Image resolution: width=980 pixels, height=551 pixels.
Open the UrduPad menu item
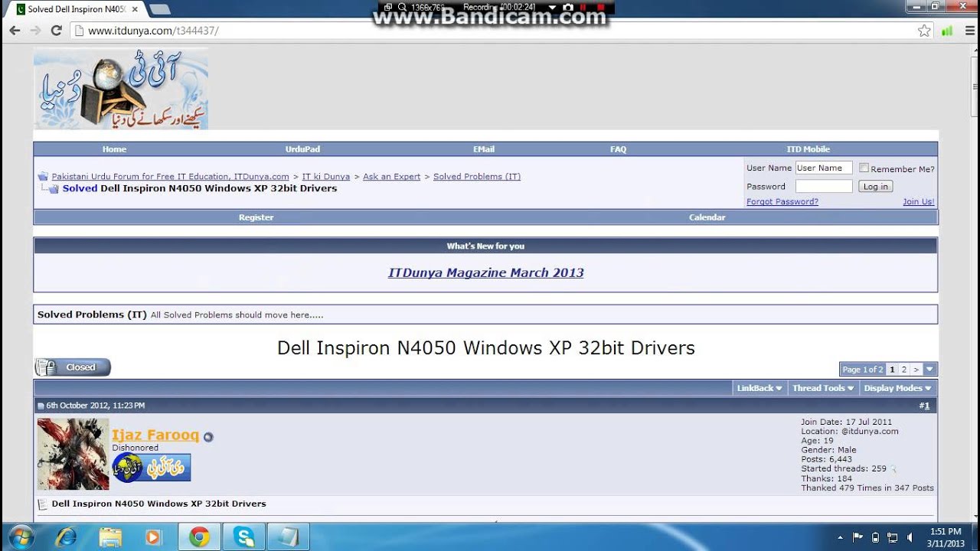[x=302, y=149]
